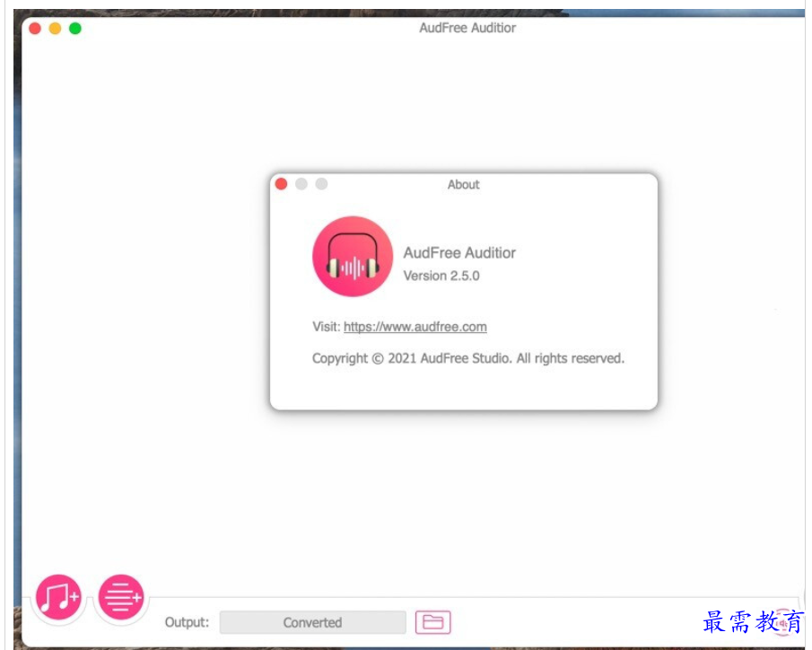Open the https://www.audfree.com link

[415, 327]
